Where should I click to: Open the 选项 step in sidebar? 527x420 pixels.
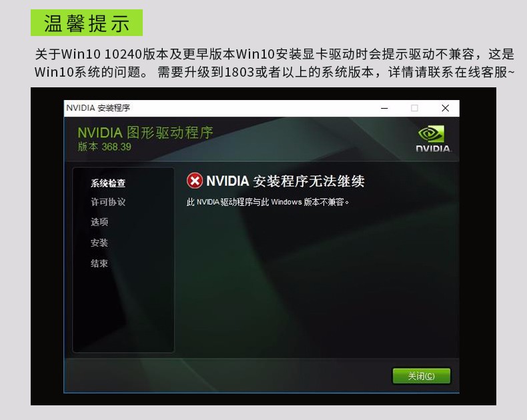(99, 222)
